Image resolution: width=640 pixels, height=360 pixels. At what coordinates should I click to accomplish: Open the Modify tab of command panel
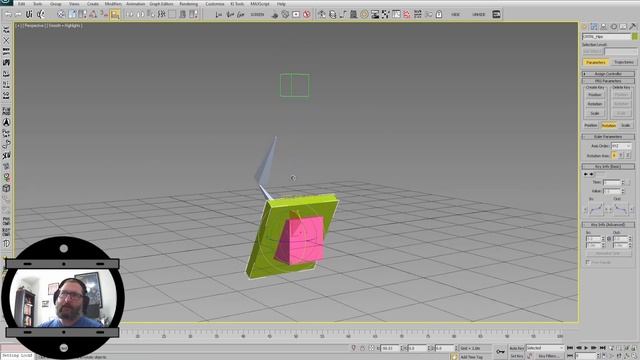pyautogui.click(x=594, y=27)
